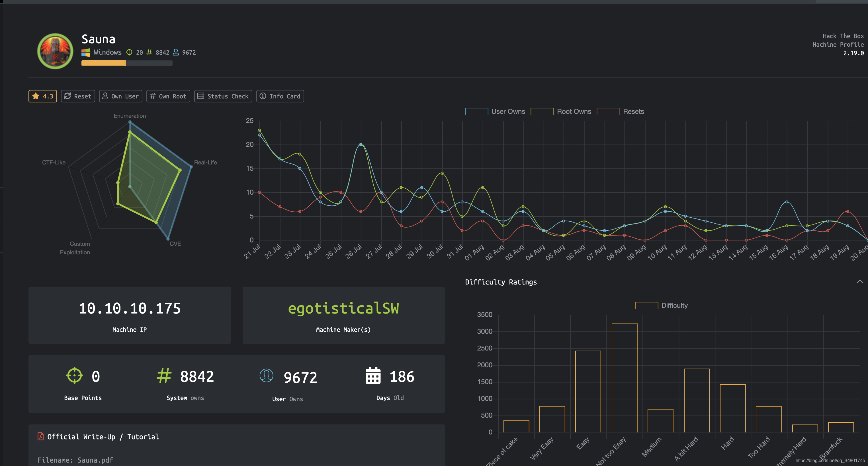Click the Easy difficulty bar
868x466 pixels.
(x=588, y=391)
